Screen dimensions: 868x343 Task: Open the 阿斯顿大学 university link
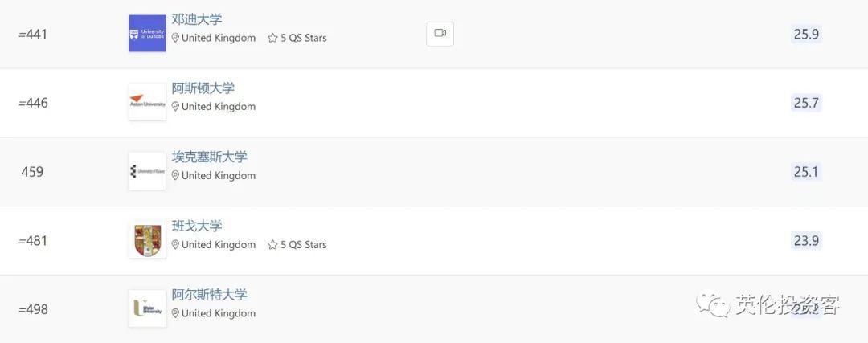click(x=203, y=88)
